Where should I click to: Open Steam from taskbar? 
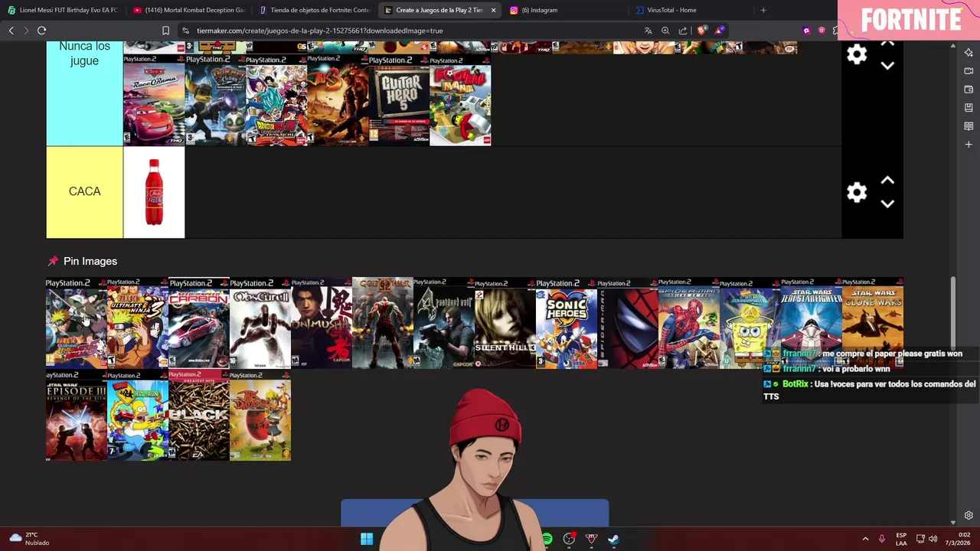[x=613, y=539]
